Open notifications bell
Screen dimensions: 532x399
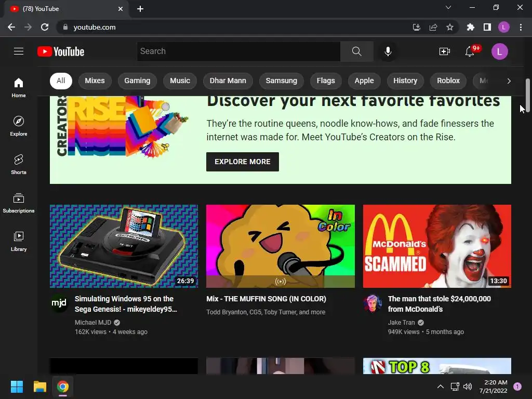pos(470,51)
